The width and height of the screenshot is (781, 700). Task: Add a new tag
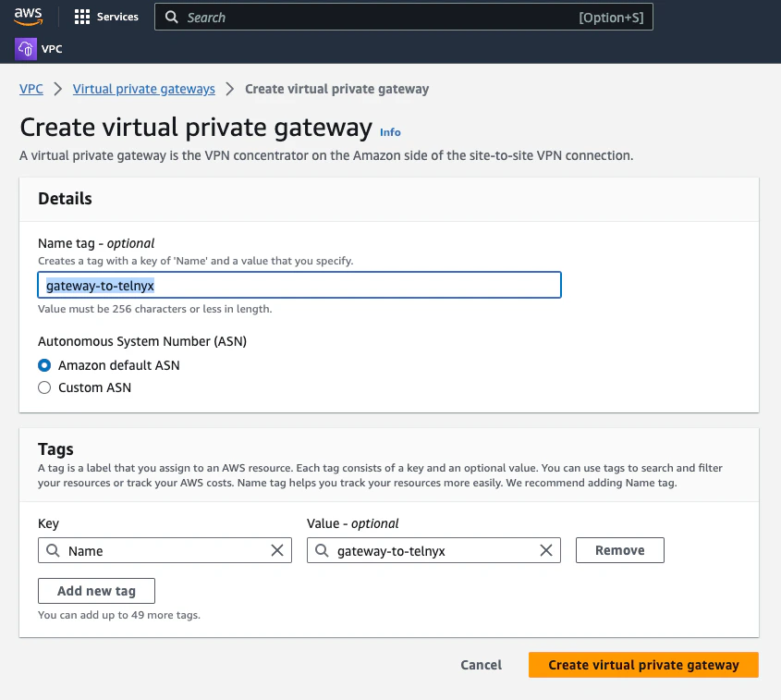click(96, 591)
